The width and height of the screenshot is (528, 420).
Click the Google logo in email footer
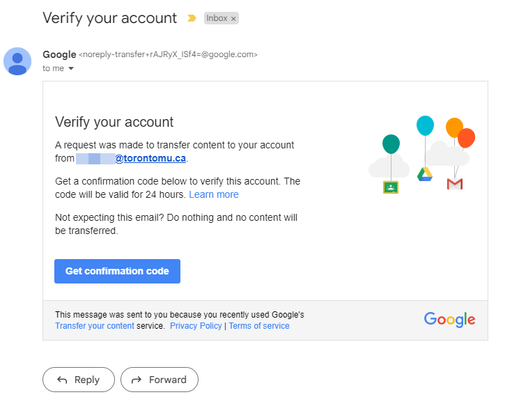point(449,320)
